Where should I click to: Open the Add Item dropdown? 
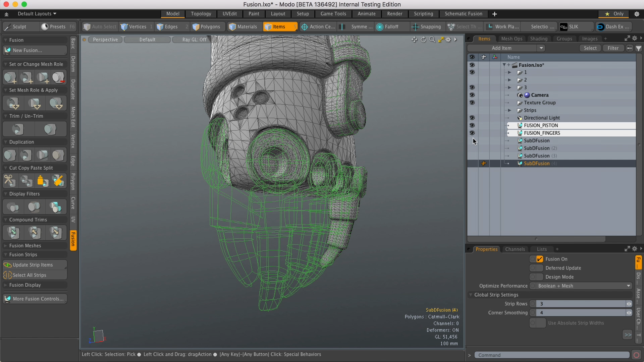[x=541, y=48]
